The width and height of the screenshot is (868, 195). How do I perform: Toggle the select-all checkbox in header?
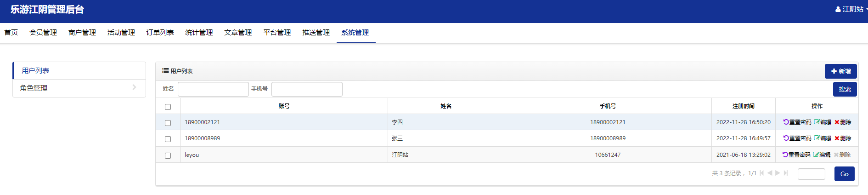pos(168,107)
